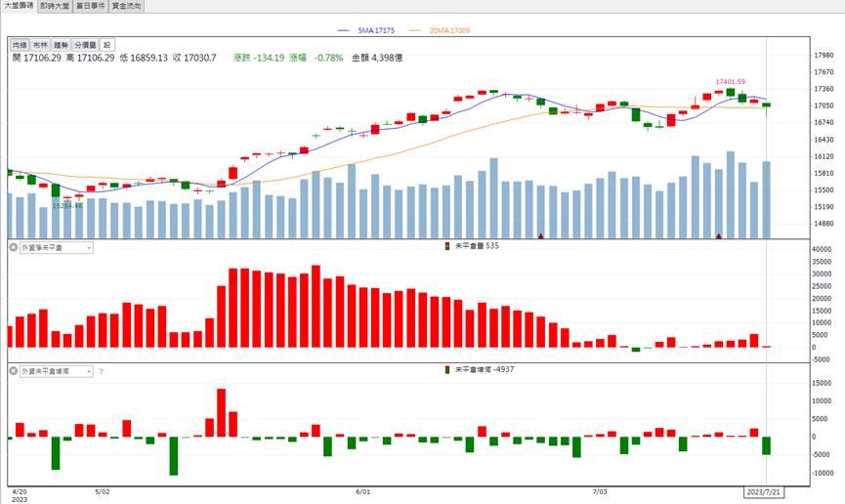Click the orange 20MA legend line
The width and height of the screenshot is (845, 504).
click(x=414, y=30)
